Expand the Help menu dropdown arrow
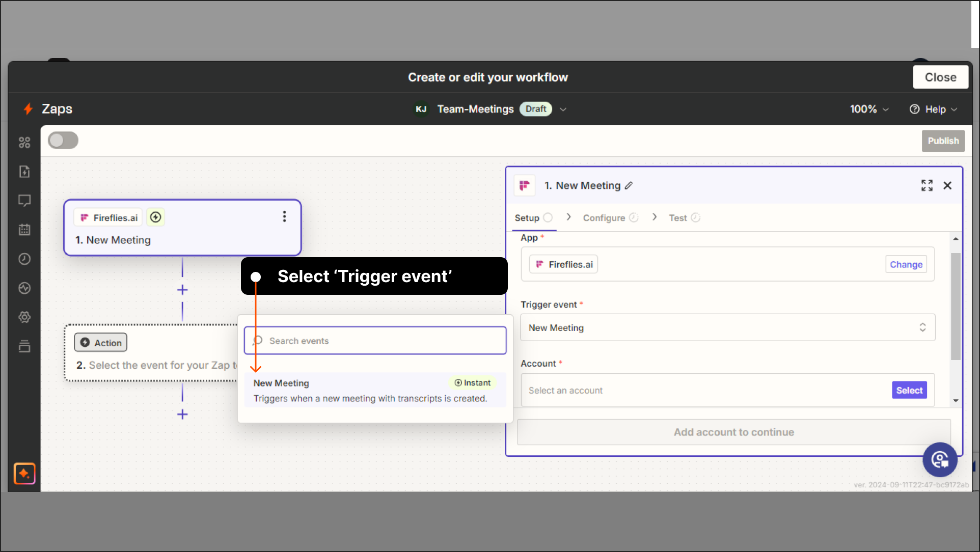Screen dimensions: 980x552 coord(954,109)
